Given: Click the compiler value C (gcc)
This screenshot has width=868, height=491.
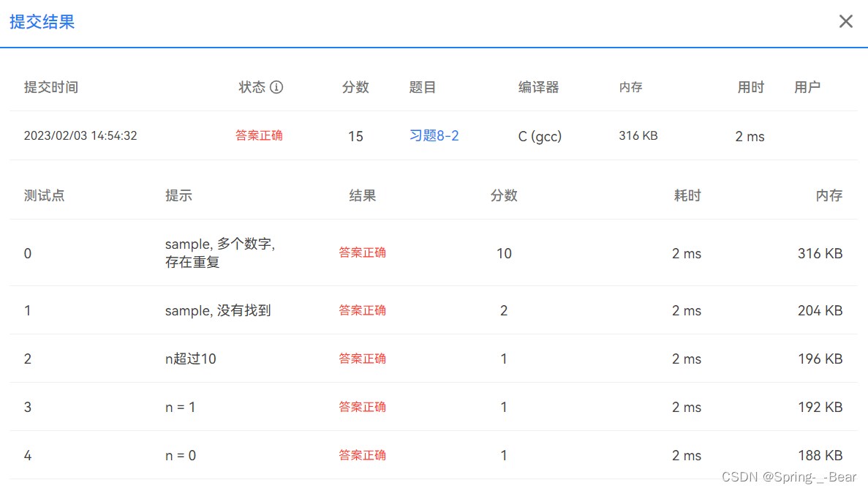Looking at the screenshot, I should [x=540, y=136].
